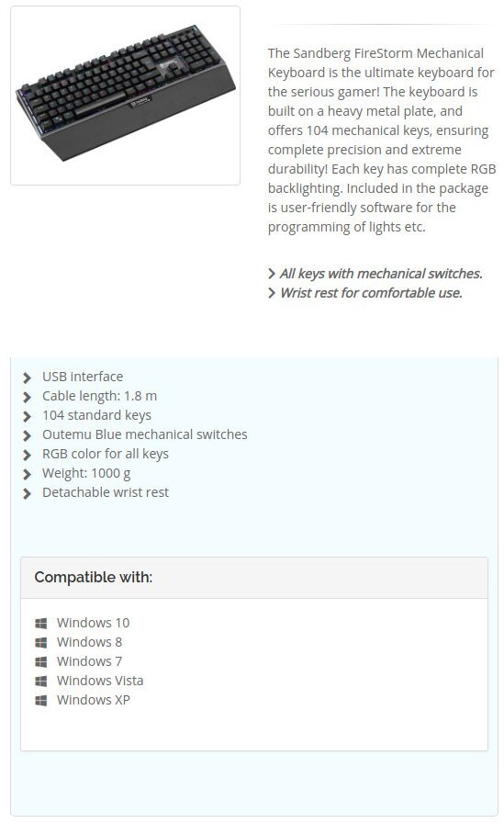Click chevron before Detachable wrist rest
504x823 pixels.
pos(28,493)
